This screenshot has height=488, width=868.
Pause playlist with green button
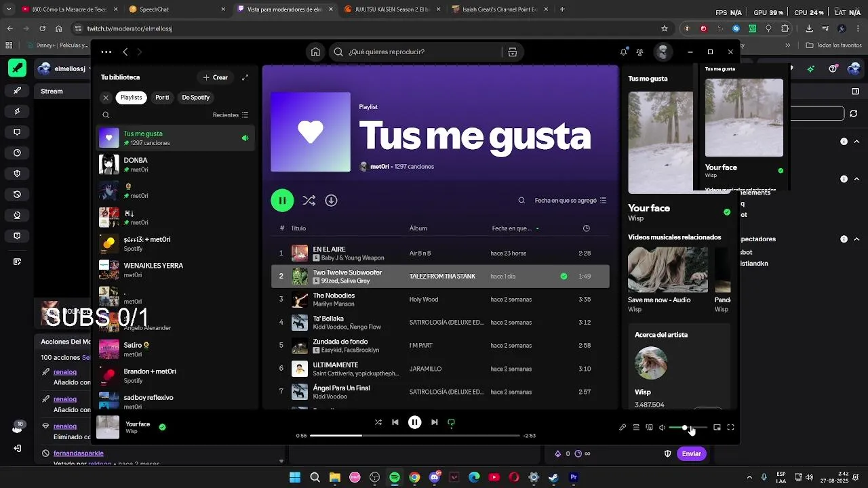click(282, 201)
